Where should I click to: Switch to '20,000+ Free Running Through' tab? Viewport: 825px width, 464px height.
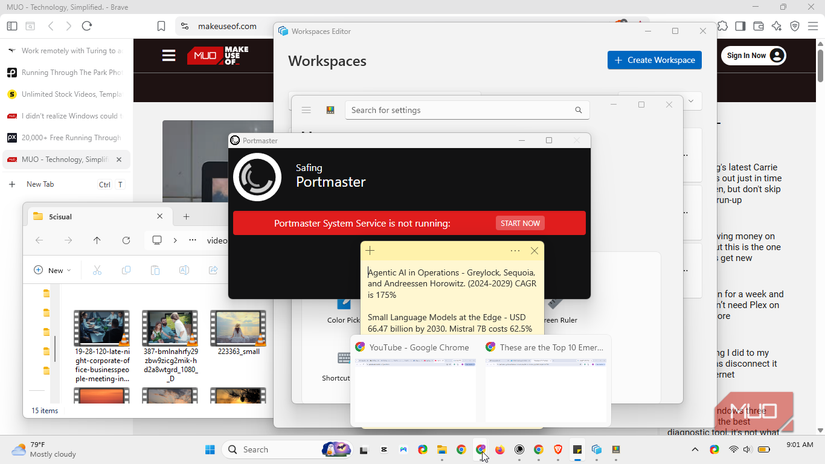point(66,137)
